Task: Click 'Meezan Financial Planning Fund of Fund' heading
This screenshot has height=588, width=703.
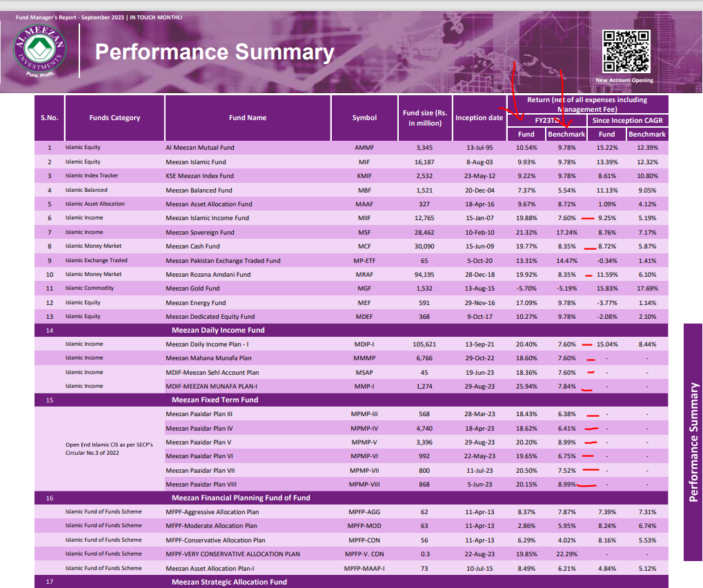Action: coord(241,498)
